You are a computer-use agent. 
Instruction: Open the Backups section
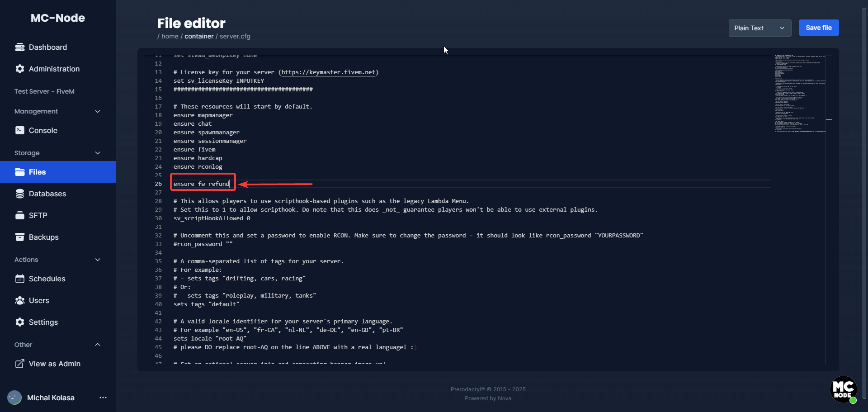[58, 237]
